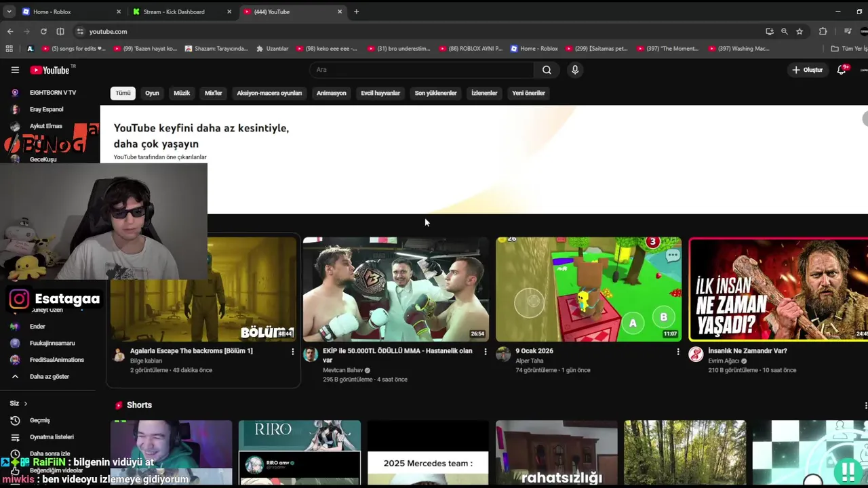Open Oynatma listeleri playlists
The height and width of the screenshot is (488, 868).
tap(50, 437)
